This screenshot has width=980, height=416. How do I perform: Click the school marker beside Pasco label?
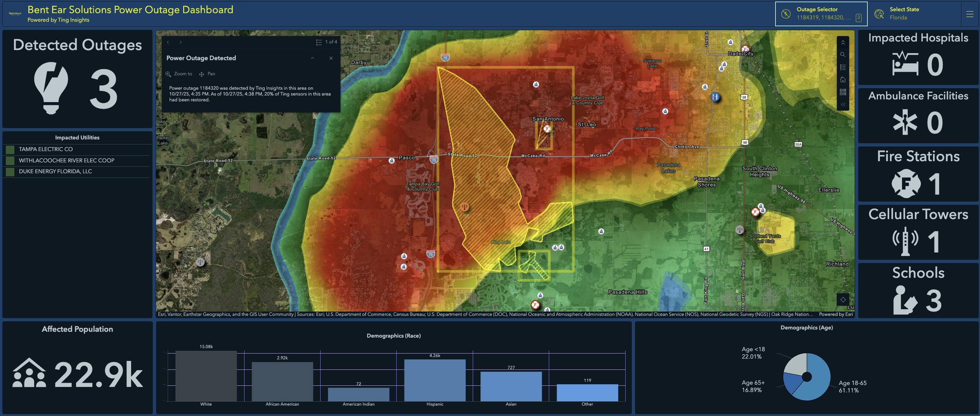pos(391,161)
